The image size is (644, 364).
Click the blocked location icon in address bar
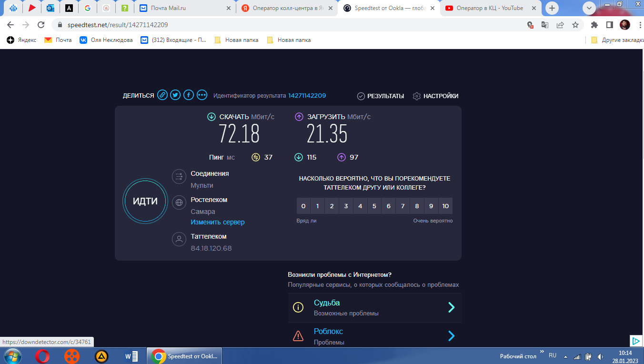(x=530, y=25)
